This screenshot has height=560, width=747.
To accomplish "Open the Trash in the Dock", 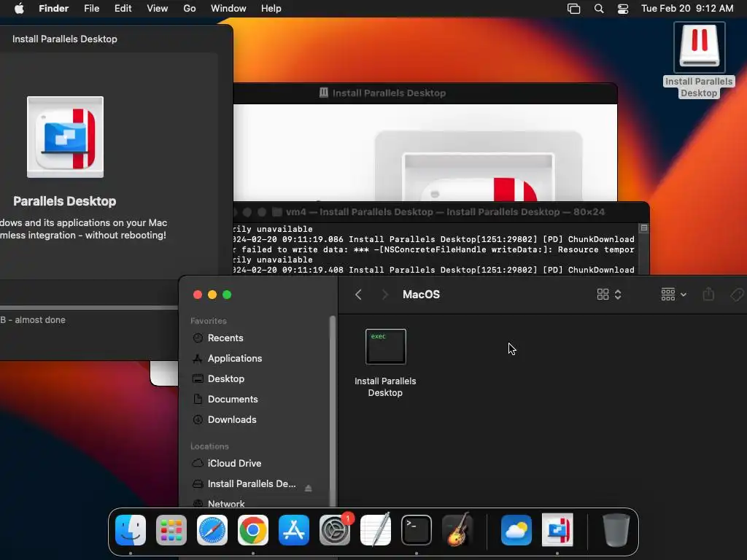I will pyautogui.click(x=616, y=530).
